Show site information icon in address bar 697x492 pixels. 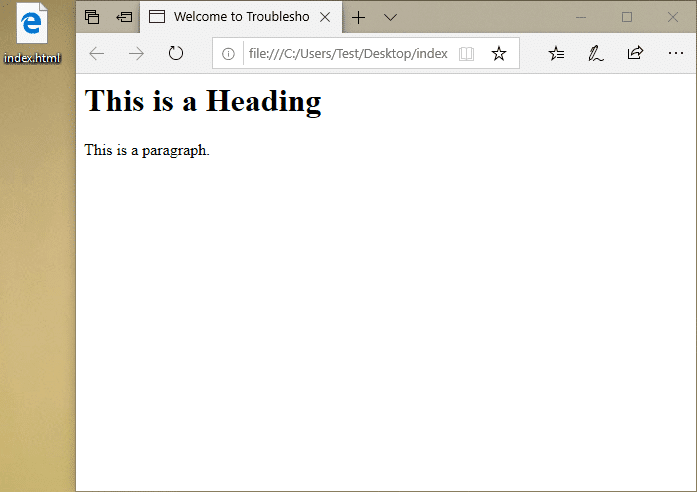pos(228,54)
